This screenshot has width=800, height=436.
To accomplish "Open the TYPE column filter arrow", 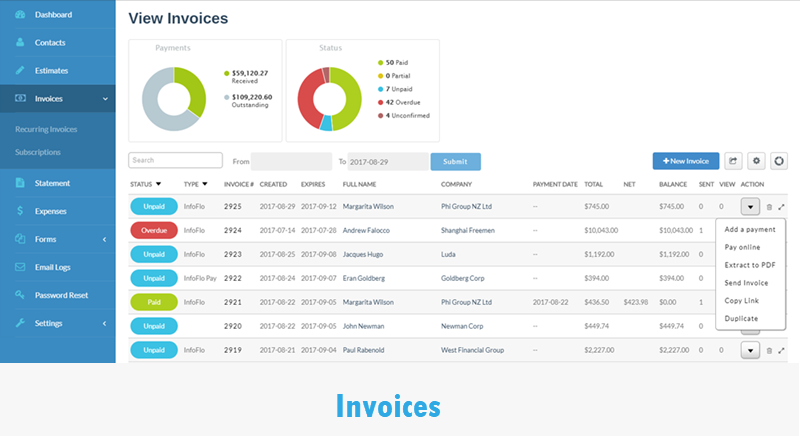I will [x=205, y=184].
